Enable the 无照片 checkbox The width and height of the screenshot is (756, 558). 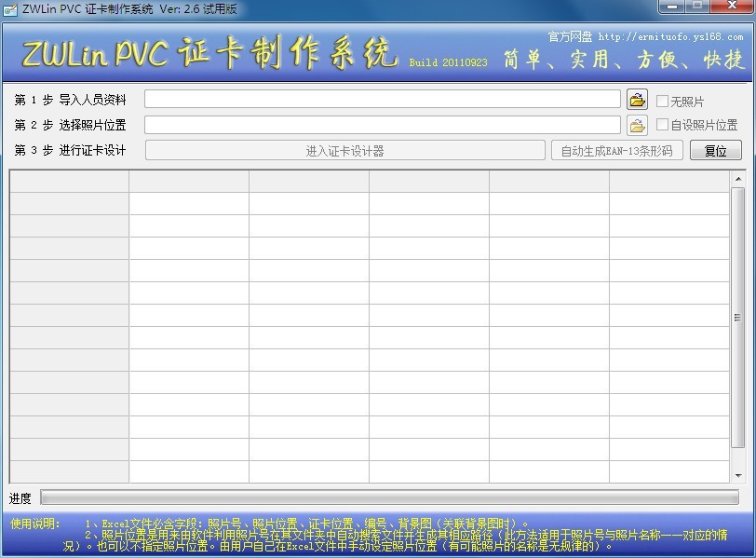click(x=663, y=102)
